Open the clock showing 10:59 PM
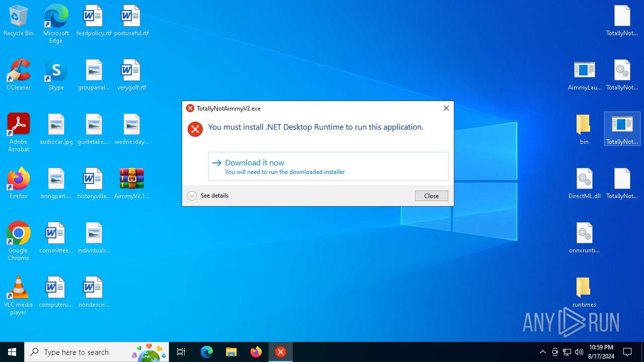644x362 pixels. (601, 352)
